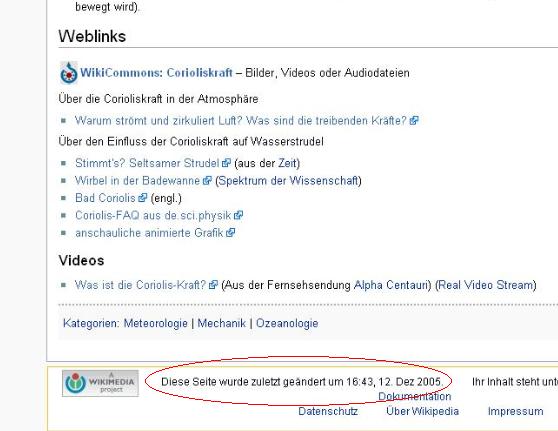Open 'Warum strömt und zirkuliert Luft?' link
The height and width of the screenshot is (431, 558).
tap(241, 121)
